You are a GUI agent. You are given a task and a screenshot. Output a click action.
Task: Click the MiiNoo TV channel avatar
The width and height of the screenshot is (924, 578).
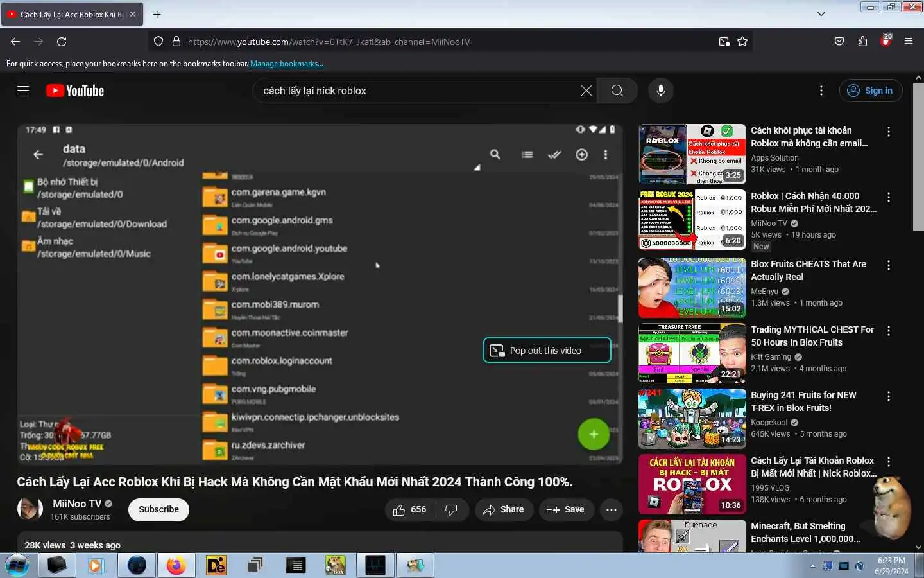coord(30,509)
